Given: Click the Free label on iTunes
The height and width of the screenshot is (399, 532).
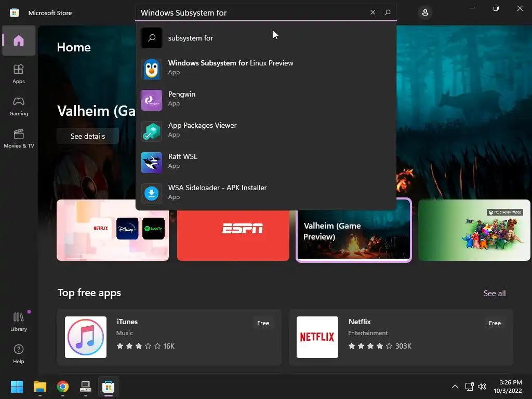Looking at the screenshot, I should coord(263,323).
